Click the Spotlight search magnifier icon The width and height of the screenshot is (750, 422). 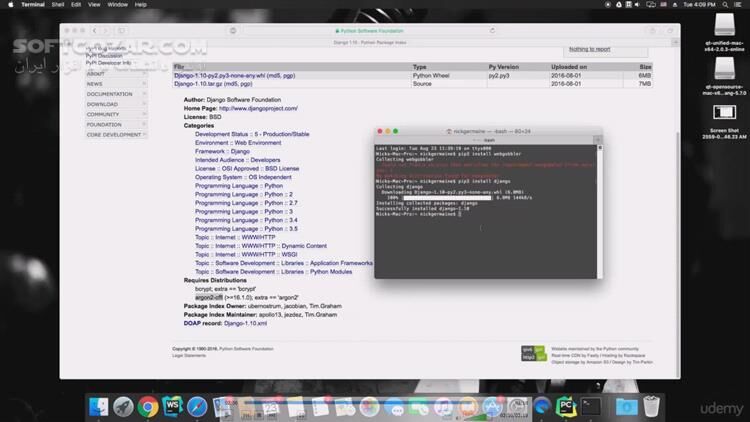point(724,5)
